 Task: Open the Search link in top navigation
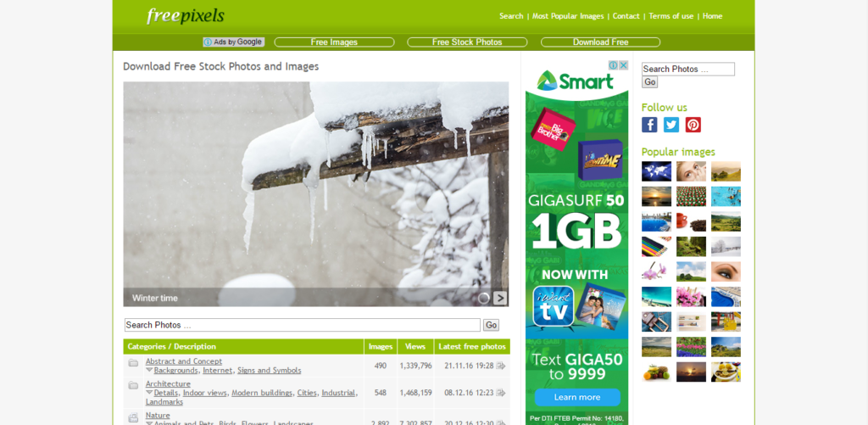tap(511, 16)
